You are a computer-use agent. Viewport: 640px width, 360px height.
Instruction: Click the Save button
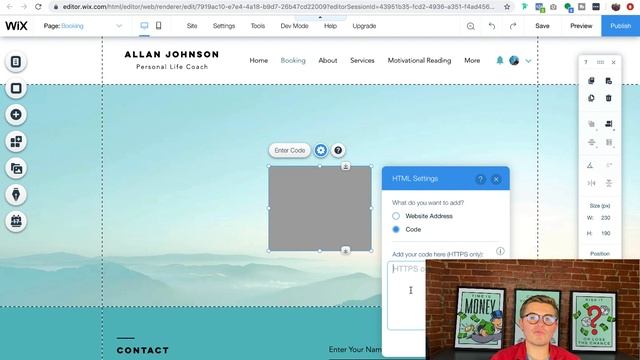(542, 26)
